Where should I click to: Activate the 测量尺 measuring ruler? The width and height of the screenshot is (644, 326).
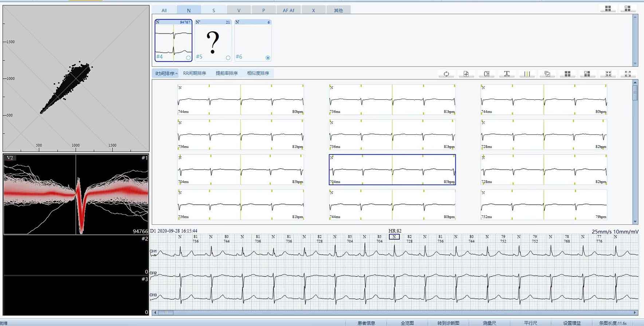point(490,323)
